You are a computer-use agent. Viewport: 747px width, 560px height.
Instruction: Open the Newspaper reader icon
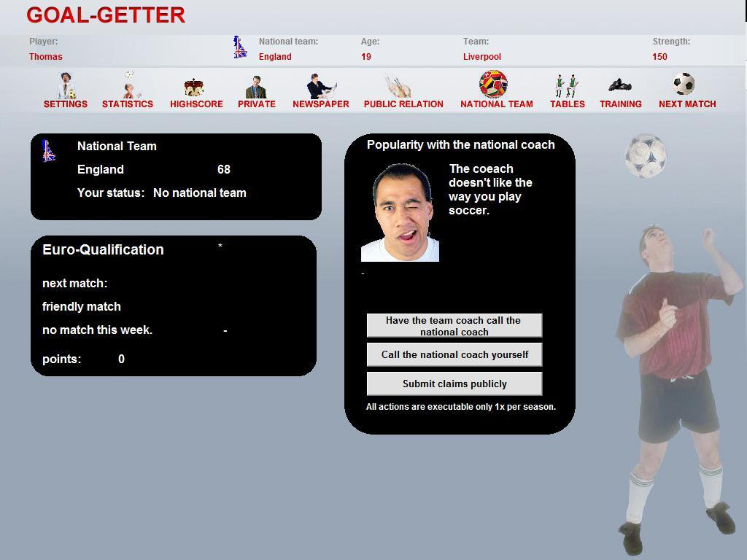pyautogui.click(x=322, y=86)
